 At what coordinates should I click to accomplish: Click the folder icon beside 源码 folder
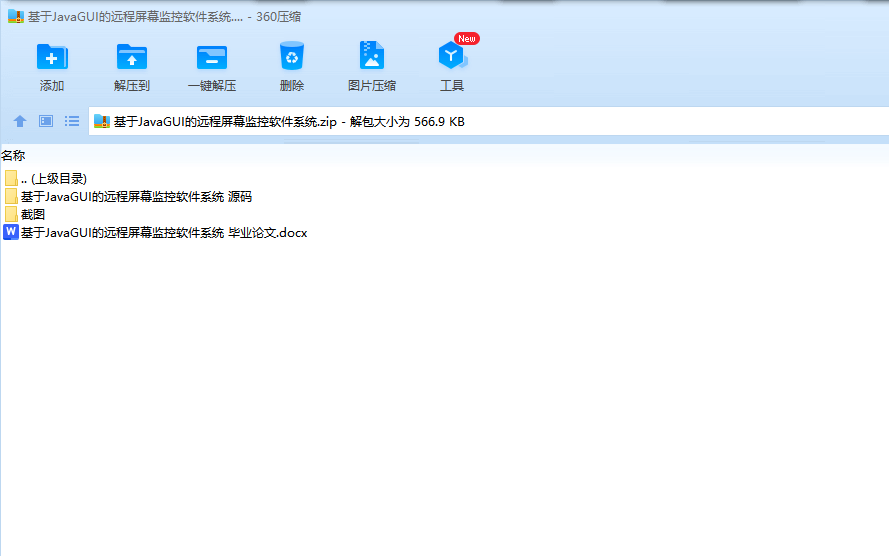click(11, 196)
